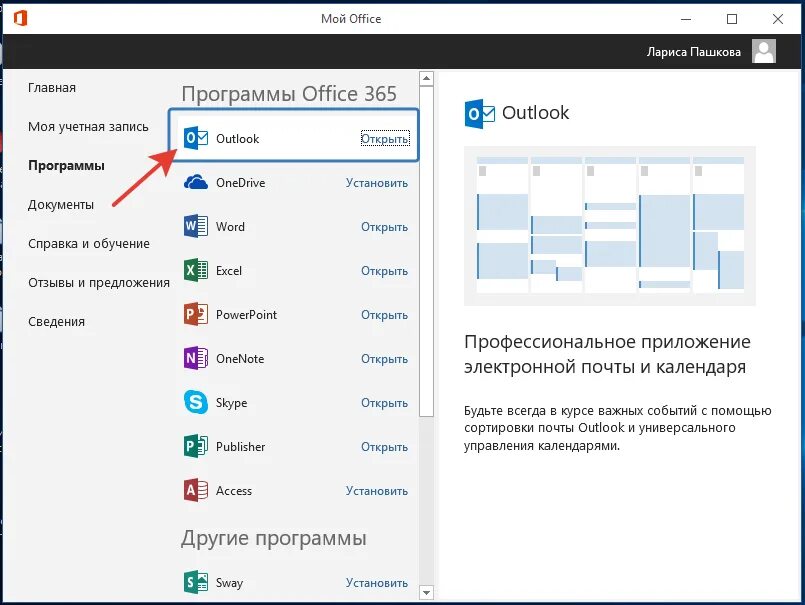Select the Access label in the list
The height and width of the screenshot is (605, 805).
(x=234, y=491)
